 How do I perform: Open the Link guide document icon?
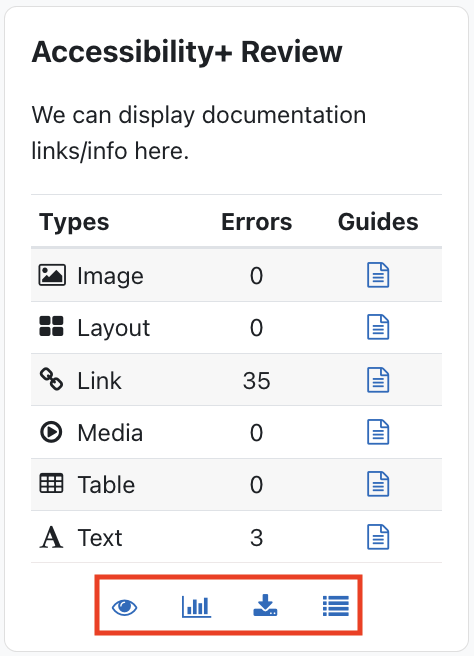pyautogui.click(x=378, y=380)
